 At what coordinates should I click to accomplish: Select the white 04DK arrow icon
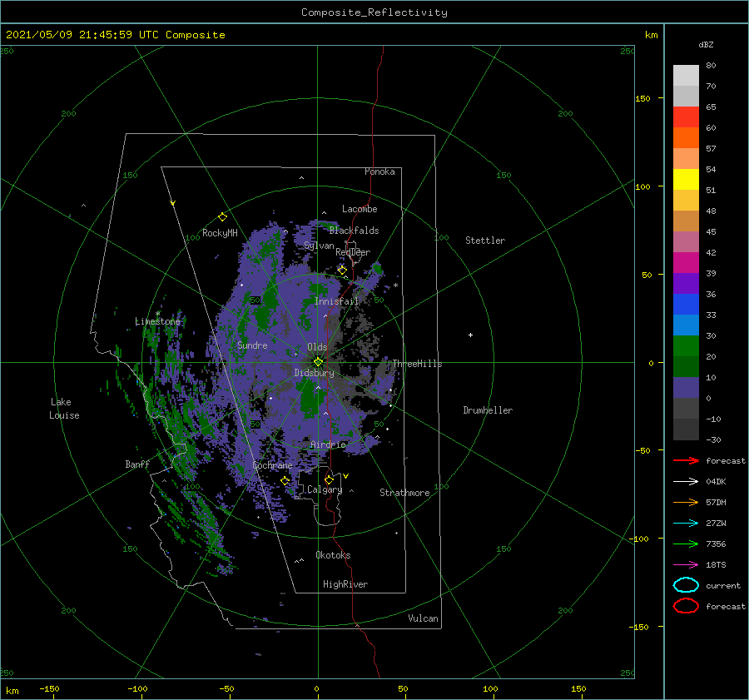point(686,481)
